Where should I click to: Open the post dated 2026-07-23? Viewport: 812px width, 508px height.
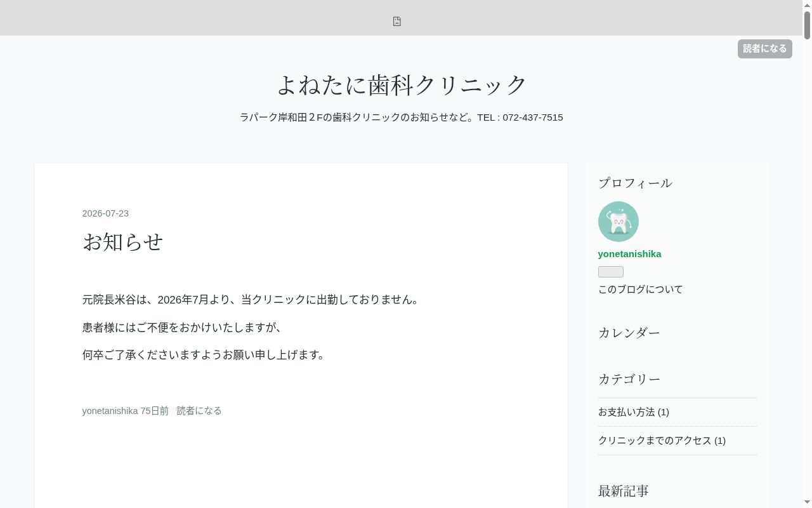click(105, 213)
